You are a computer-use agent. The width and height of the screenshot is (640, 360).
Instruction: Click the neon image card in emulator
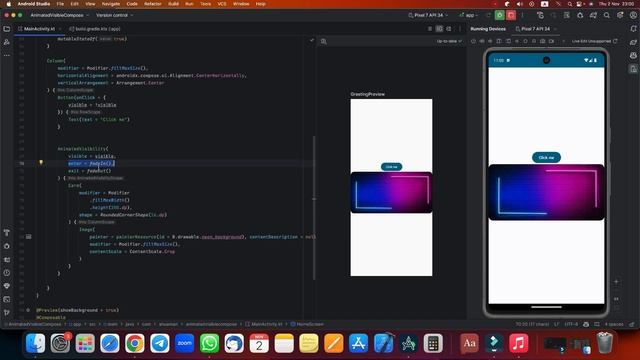(546, 192)
